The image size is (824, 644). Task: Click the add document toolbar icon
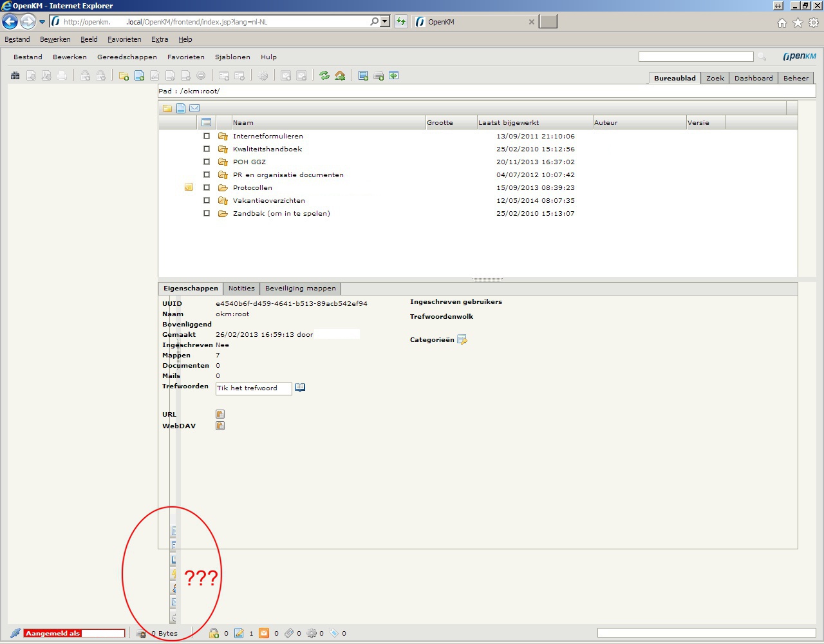(x=139, y=76)
